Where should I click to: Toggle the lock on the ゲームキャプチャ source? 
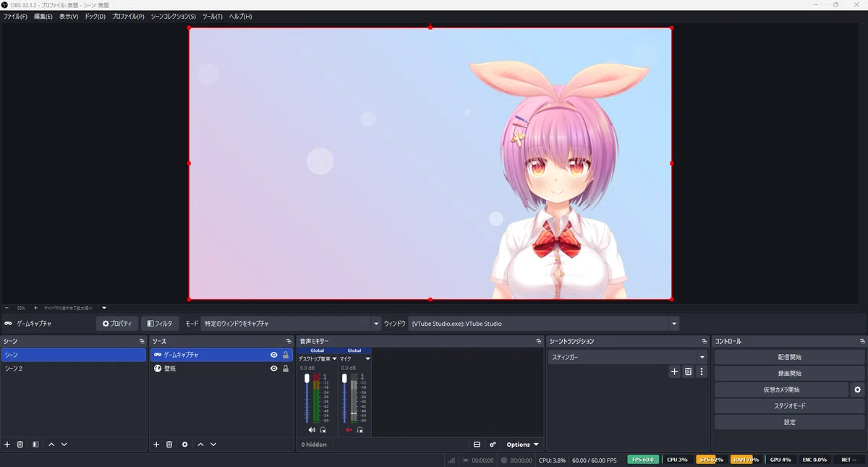(286, 355)
